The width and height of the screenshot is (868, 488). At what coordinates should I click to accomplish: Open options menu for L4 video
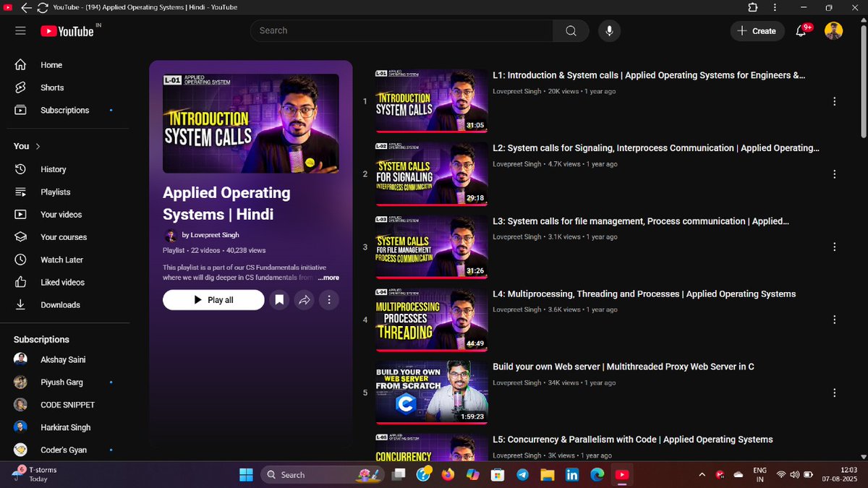coord(835,320)
